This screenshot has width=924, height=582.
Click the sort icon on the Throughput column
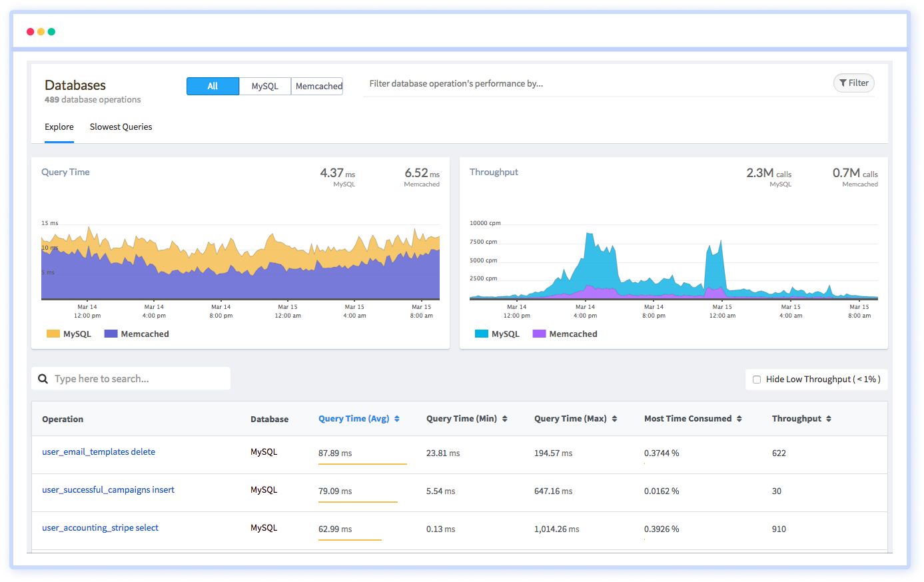click(x=828, y=418)
